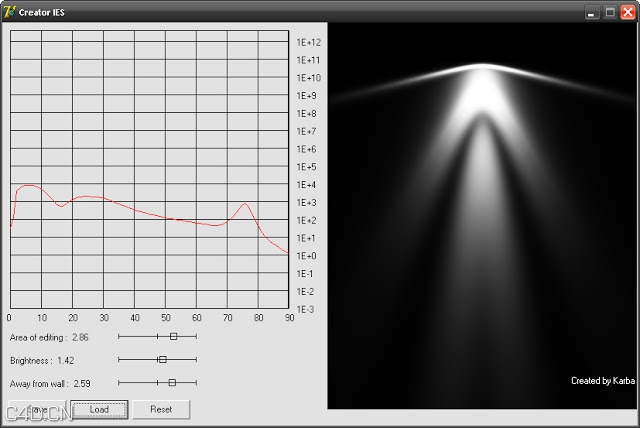The height and width of the screenshot is (428, 640).
Task: Click the right end of the Brightness track
Action: click(x=196, y=359)
